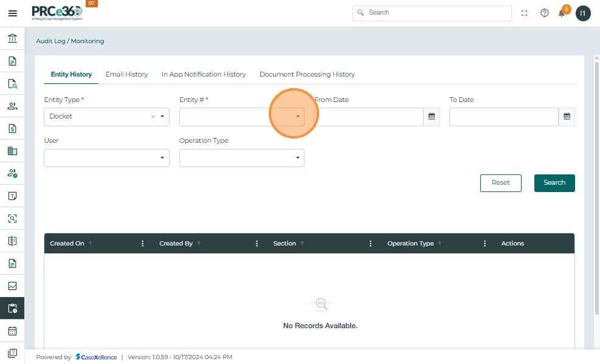Expand the Operation Type dropdown

pos(297,158)
